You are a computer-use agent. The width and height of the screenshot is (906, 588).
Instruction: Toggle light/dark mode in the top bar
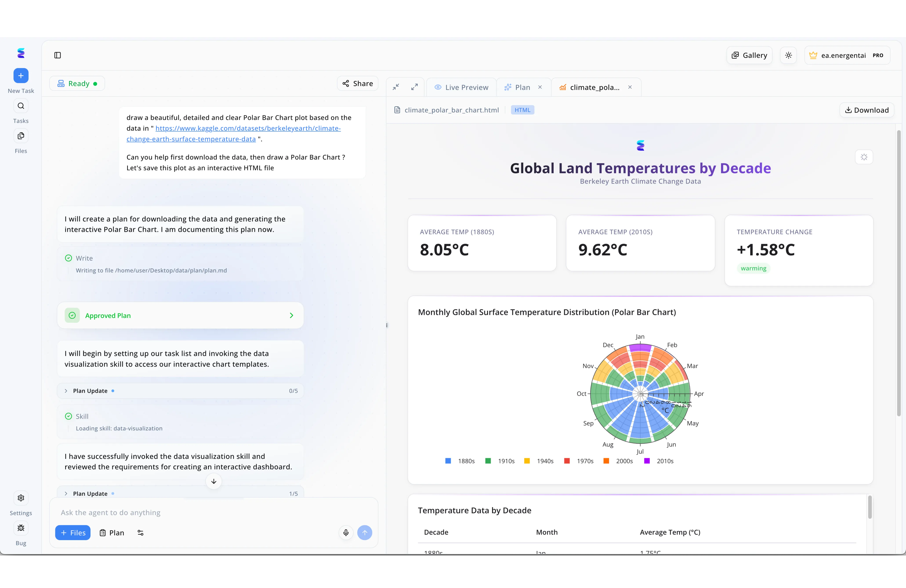[788, 55]
